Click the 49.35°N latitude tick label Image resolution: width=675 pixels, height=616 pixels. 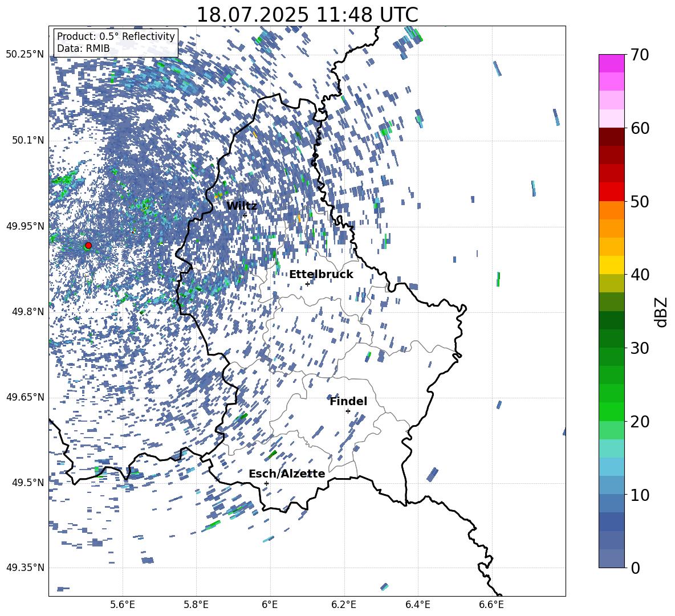[25, 568]
